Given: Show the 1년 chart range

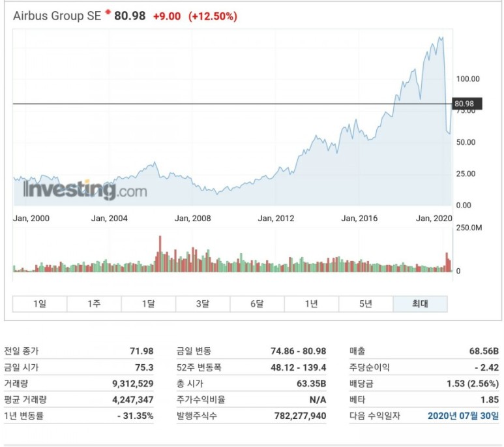Looking at the screenshot, I should (x=312, y=303).
